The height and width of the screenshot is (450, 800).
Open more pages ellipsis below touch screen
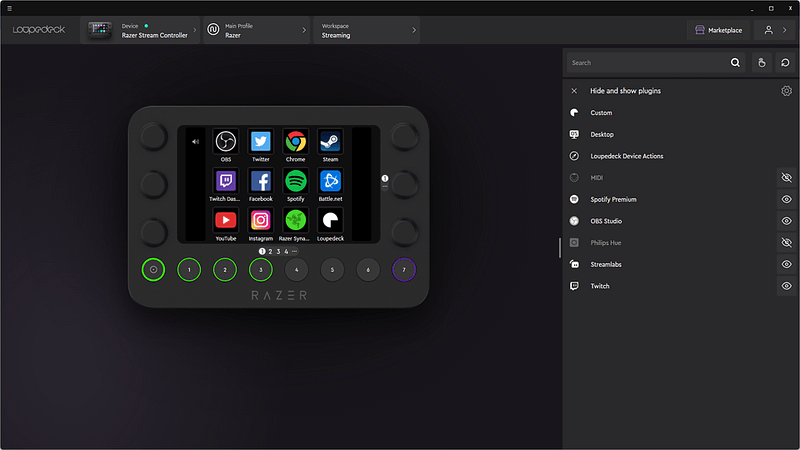tap(294, 251)
